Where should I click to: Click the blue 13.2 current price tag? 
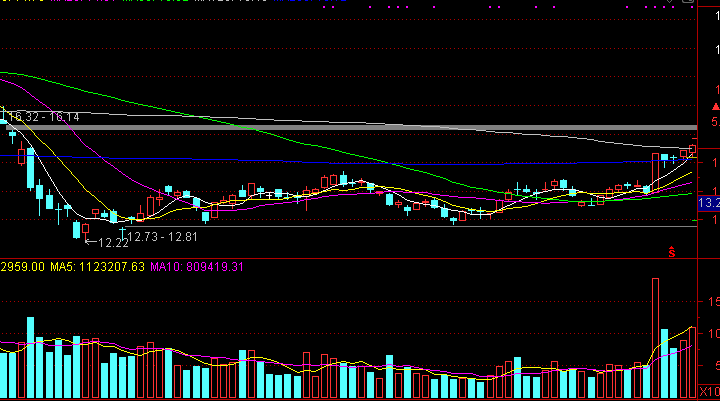[x=709, y=203]
